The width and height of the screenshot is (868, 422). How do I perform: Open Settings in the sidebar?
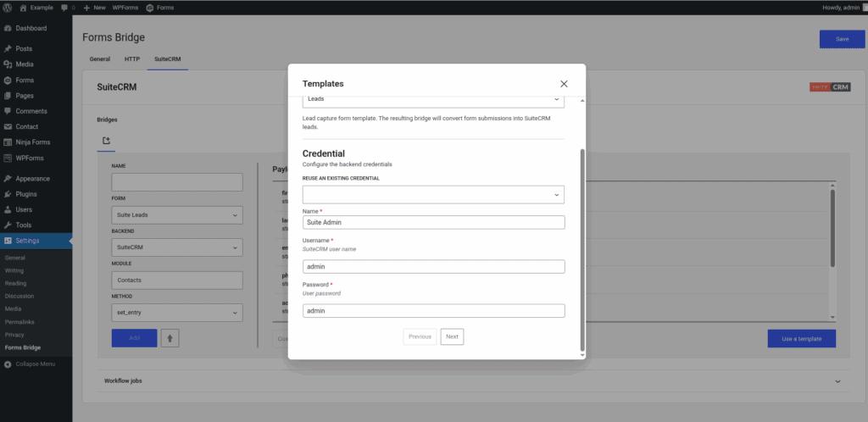click(36, 241)
